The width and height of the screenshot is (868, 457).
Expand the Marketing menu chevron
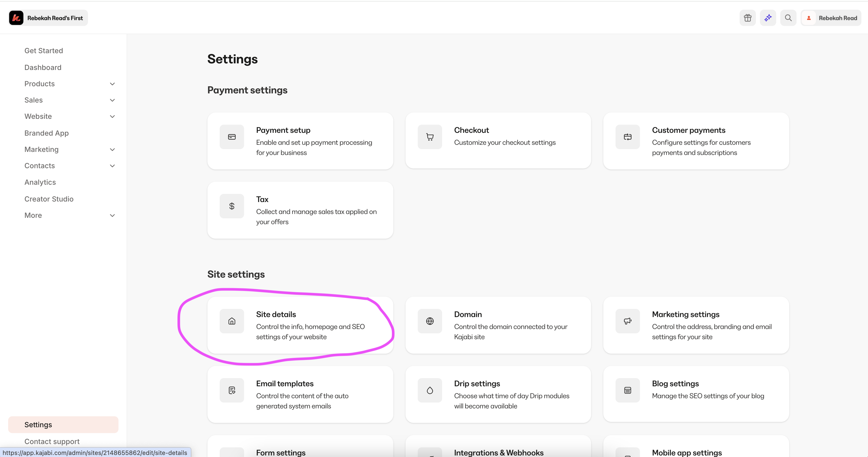click(113, 150)
